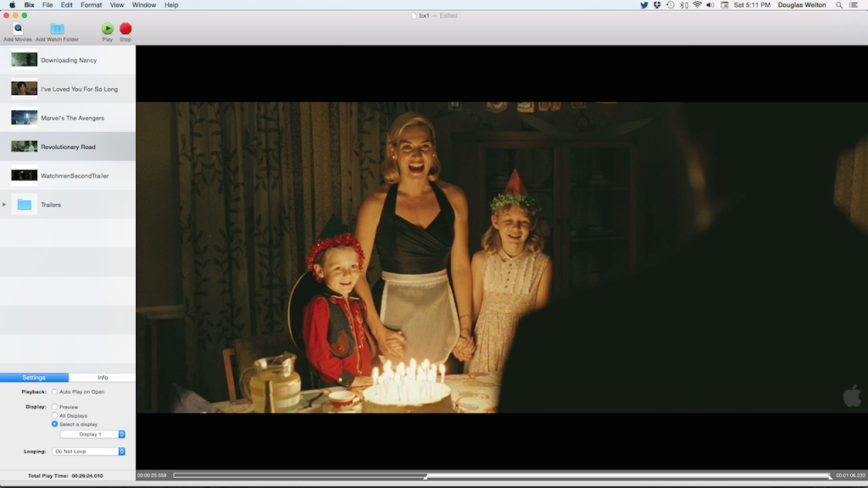Select the Preview display radio button
This screenshot has height=488, width=868.
click(53, 407)
